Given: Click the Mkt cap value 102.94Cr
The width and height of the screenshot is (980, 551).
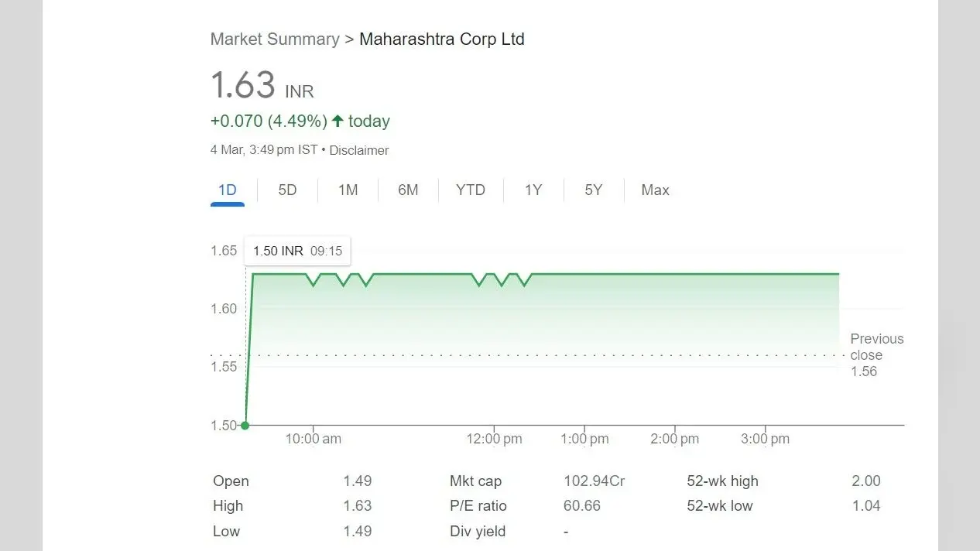Looking at the screenshot, I should (594, 481).
